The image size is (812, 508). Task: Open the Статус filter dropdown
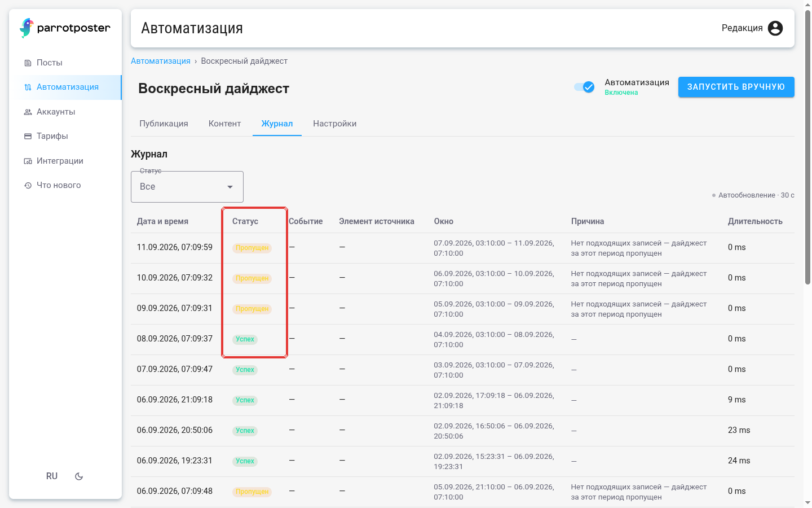click(187, 187)
